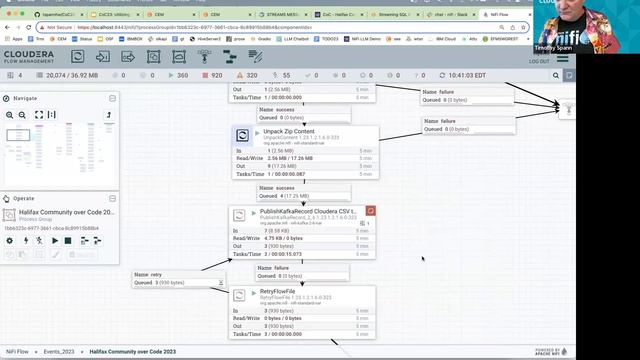Select the Template toolbar icon
Image resolution: width=640 pixels, height=360 pixels.
point(230,56)
